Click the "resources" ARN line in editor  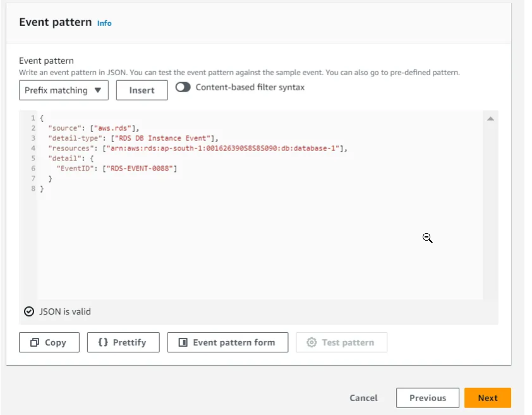pos(197,148)
